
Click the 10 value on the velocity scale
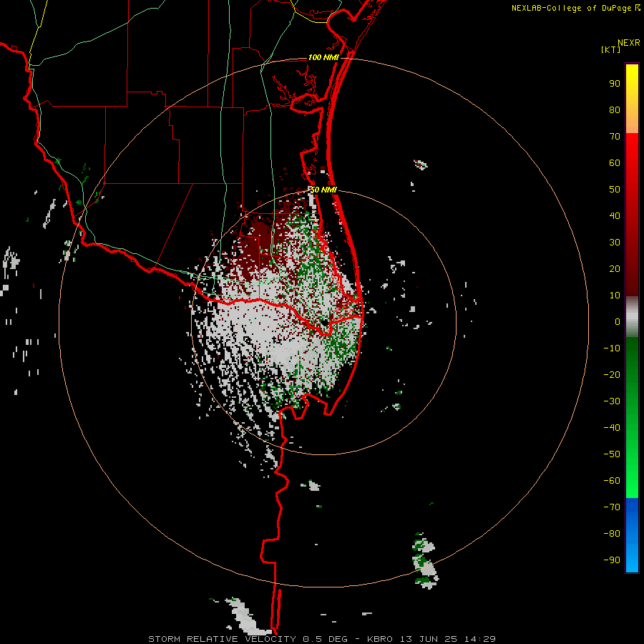coord(615,296)
